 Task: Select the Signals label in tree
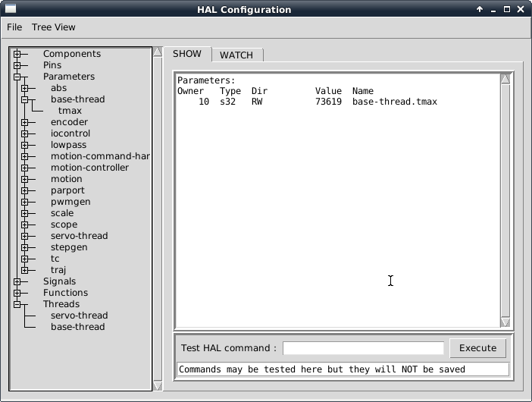coord(59,281)
